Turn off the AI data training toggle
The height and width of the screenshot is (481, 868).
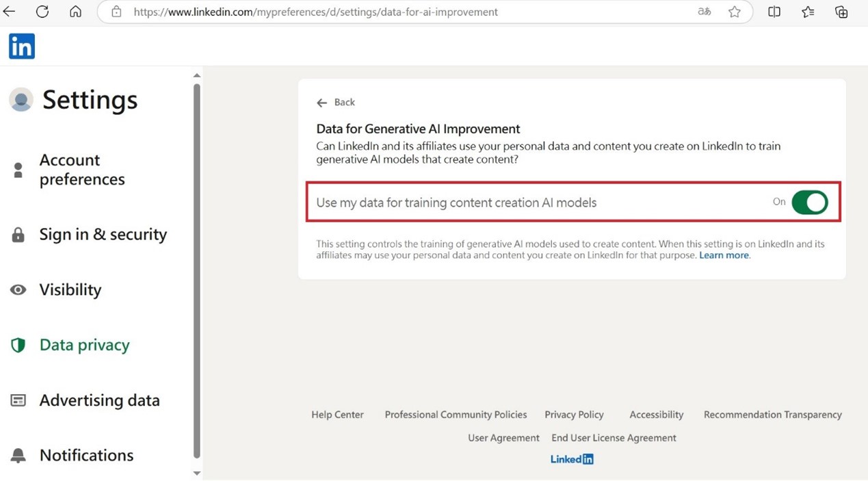[x=810, y=203]
